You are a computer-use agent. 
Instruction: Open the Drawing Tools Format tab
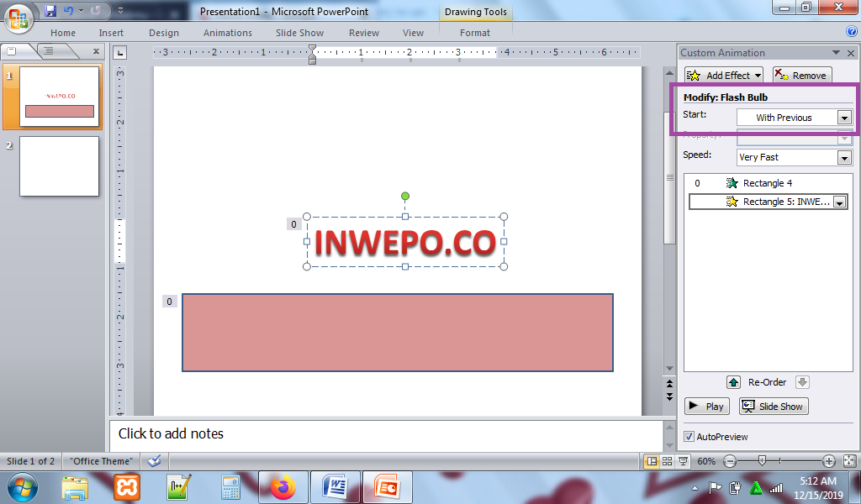[x=475, y=33]
